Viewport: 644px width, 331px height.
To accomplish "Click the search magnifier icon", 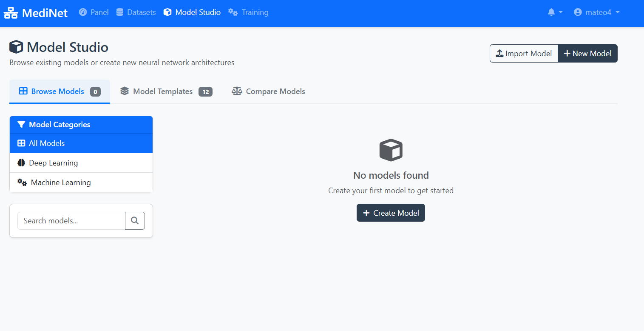I will click(135, 220).
